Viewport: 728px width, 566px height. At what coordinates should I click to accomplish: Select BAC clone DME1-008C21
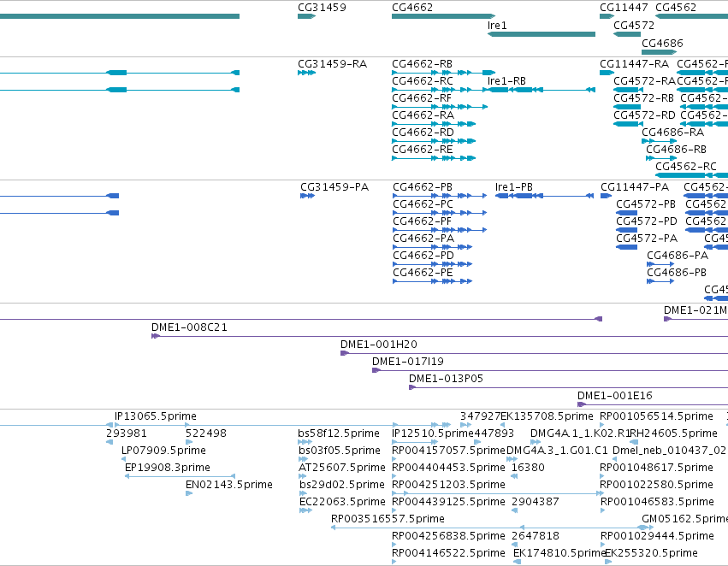189,328
